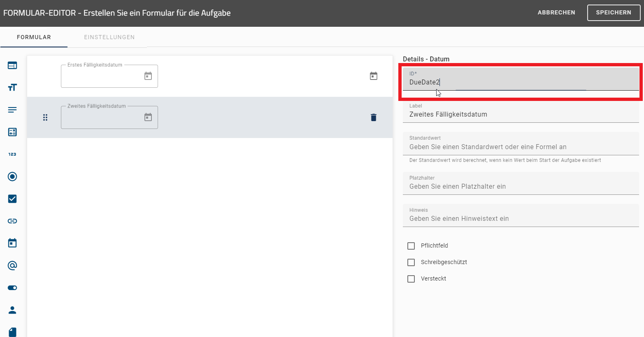Enable the Pflichtfeld checkbox

pos(411,246)
